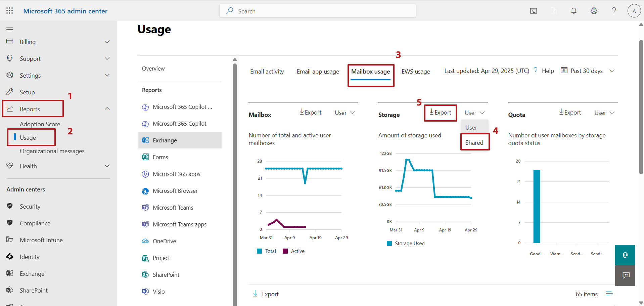This screenshot has height=306, width=644.
Task: Click the Health heart icon
Action: pos(10,166)
